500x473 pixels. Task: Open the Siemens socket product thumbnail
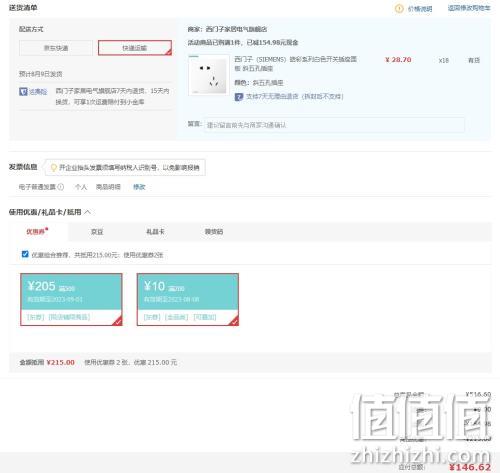click(209, 75)
